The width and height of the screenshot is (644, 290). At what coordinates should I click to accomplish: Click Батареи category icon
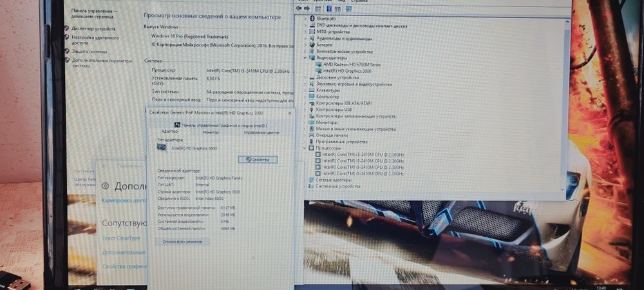coord(312,44)
